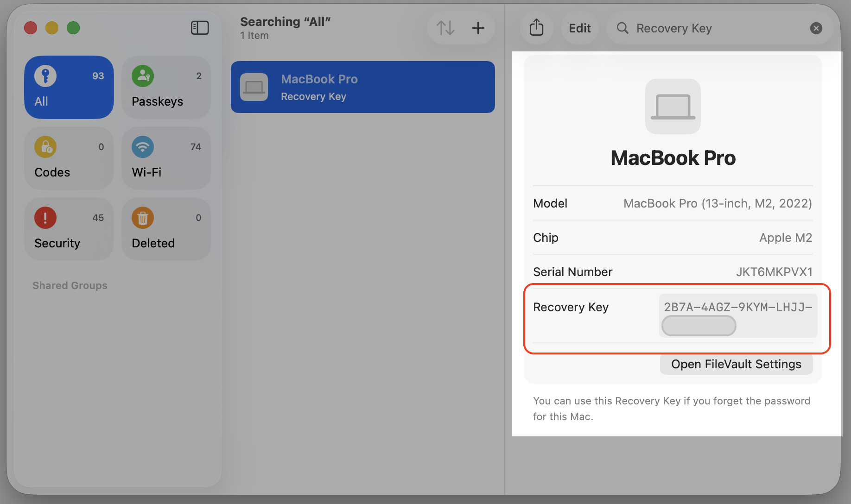Click the green person passkey icon
The width and height of the screenshot is (851, 504).
coord(143,76)
